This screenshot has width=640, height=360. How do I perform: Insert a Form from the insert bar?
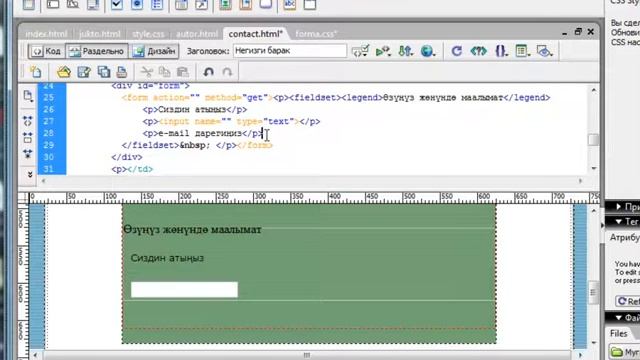pos(29,4)
